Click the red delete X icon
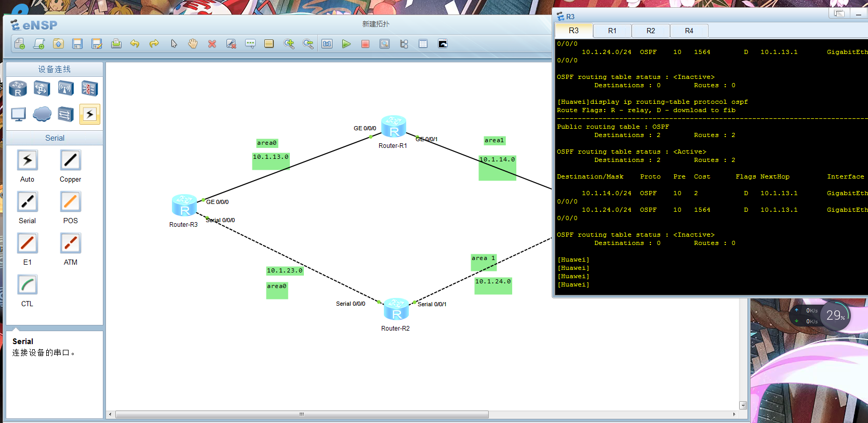This screenshot has width=868, height=423. coord(212,44)
